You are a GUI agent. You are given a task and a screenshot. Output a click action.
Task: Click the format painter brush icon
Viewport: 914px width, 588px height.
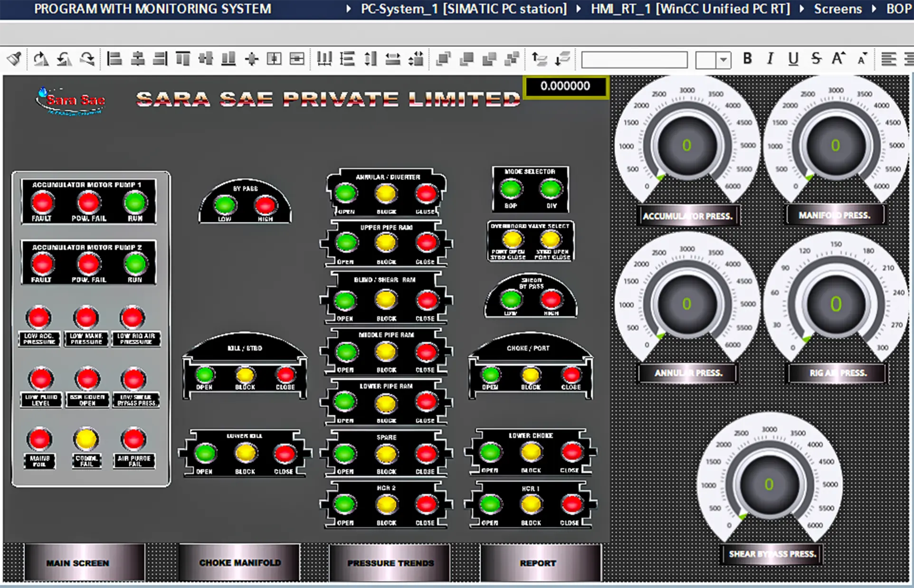coord(14,59)
